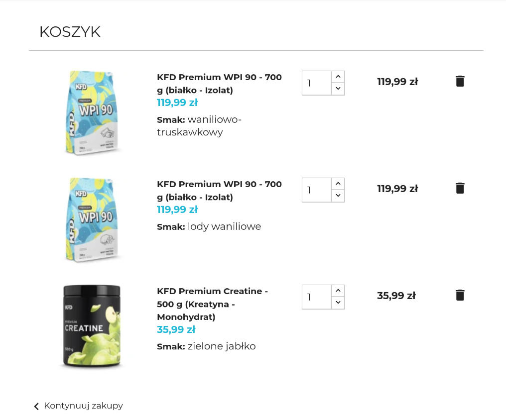Click quantity field for lody waniliowe WPI 90
This screenshot has height=420, width=506.
[x=316, y=190]
